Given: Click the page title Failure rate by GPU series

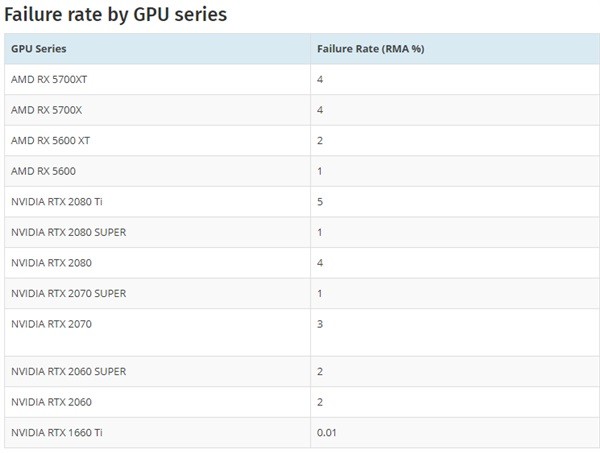Looking at the screenshot, I should [x=116, y=15].
